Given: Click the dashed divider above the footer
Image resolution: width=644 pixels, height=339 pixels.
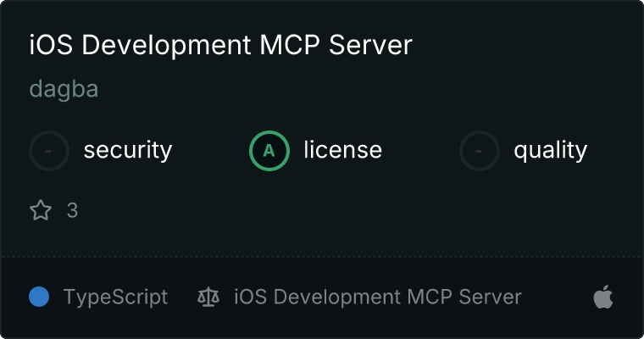Looking at the screenshot, I should 322,256.
